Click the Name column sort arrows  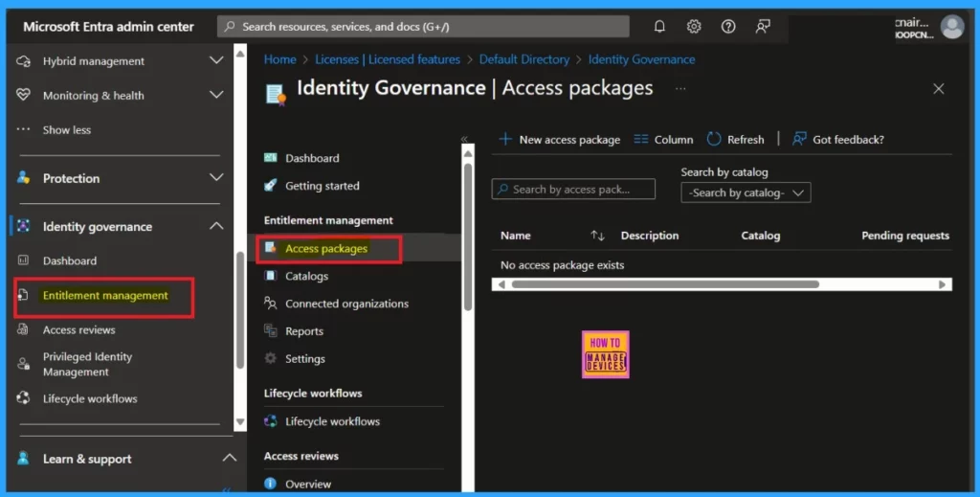[597, 236]
